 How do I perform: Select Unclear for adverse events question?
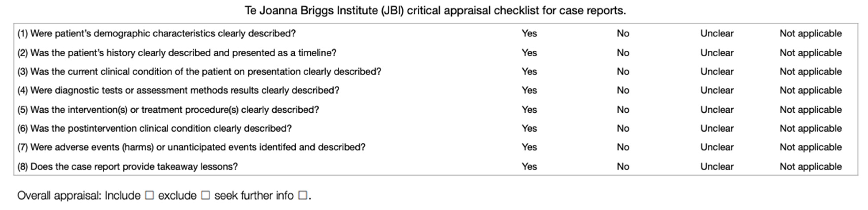(717, 147)
